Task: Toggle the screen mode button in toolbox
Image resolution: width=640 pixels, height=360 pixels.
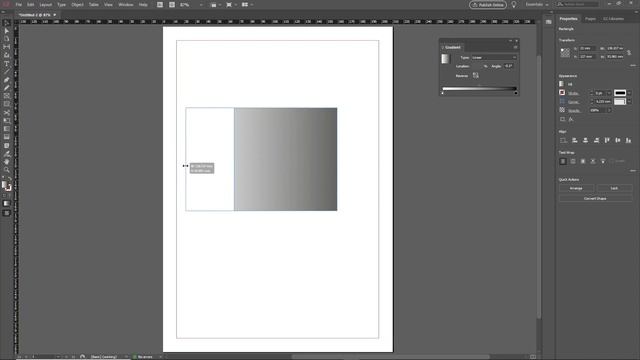Action: pyautogui.click(x=7, y=213)
